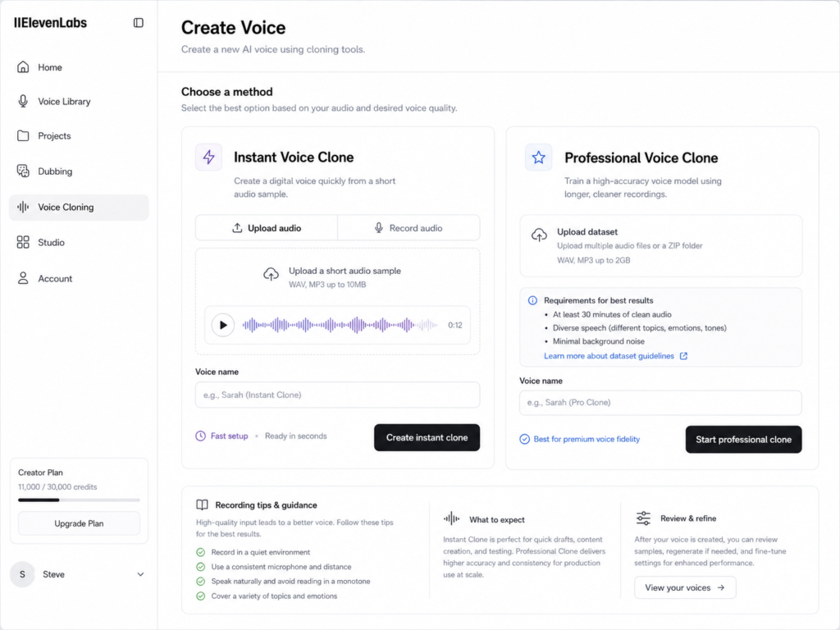The image size is (840, 630).
Task: Click the external link icon after dataset guidelines
Action: pos(683,356)
